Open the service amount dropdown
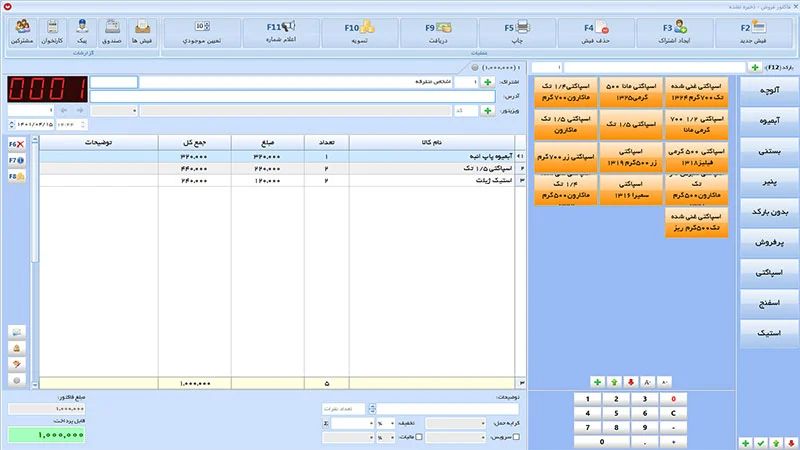This screenshot has height=450, width=800. click(456, 437)
